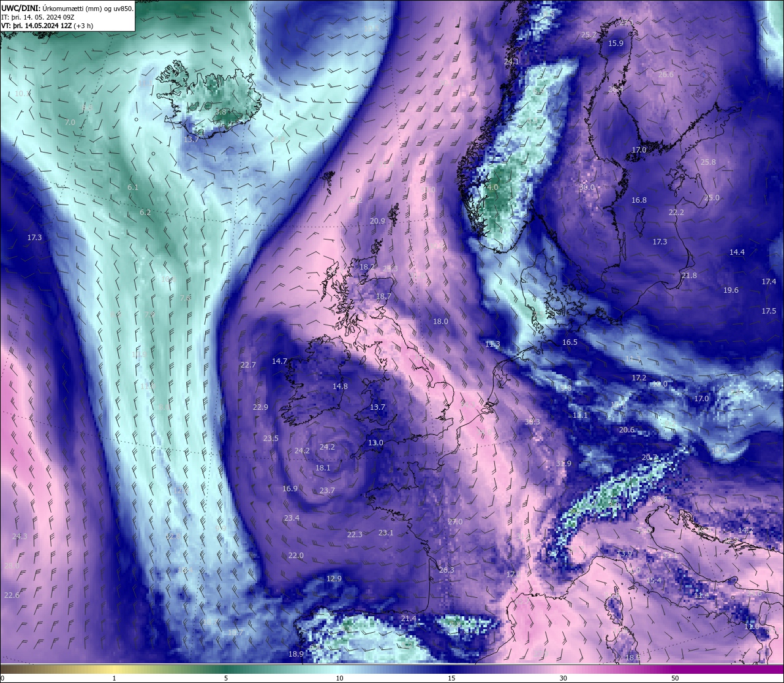The image size is (784, 683).
Task: Click the 14.7 value northwest of Ireland
Action: [279, 361]
